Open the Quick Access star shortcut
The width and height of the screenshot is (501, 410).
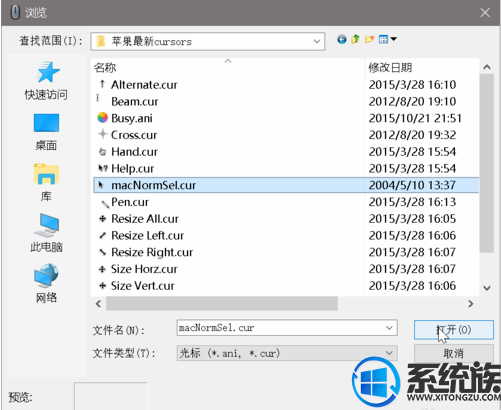coord(47,72)
